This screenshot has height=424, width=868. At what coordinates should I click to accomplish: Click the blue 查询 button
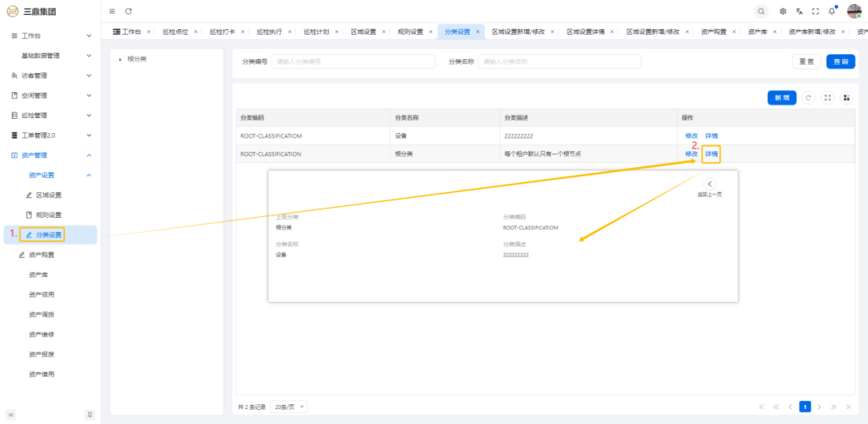841,62
